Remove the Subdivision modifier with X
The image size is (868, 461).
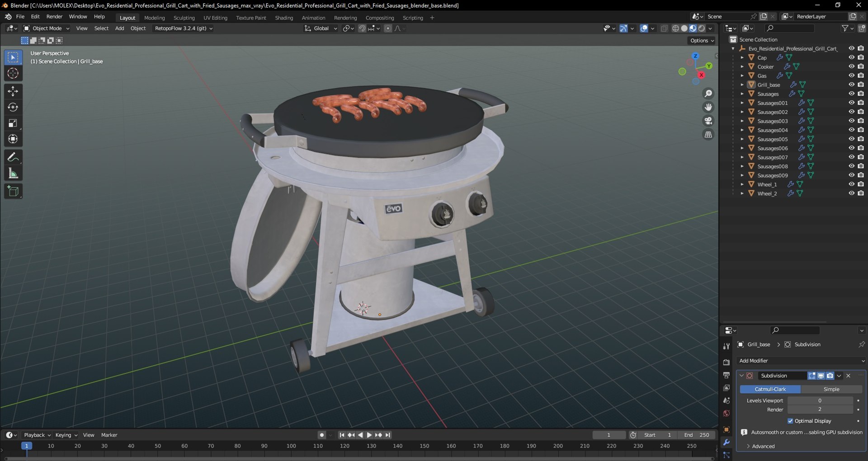point(848,376)
